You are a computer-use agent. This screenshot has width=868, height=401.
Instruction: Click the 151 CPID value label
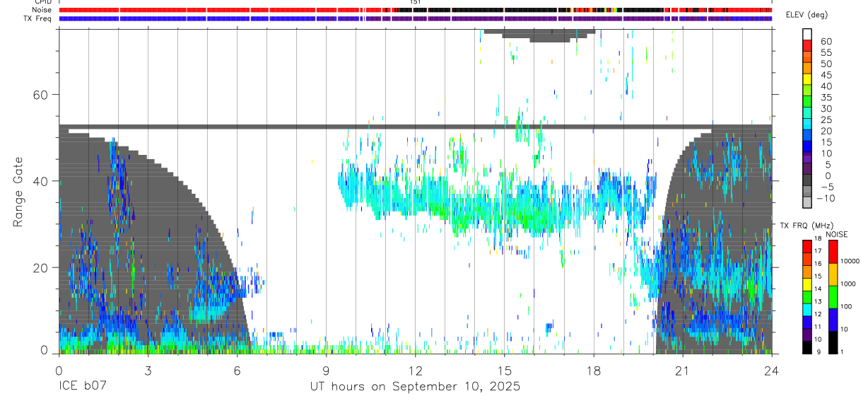pyautogui.click(x=416, y=2)
